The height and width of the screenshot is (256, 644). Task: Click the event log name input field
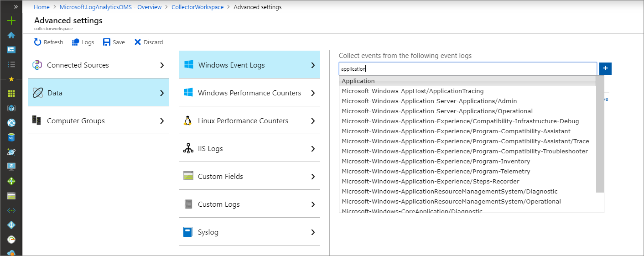pos(467,69)
